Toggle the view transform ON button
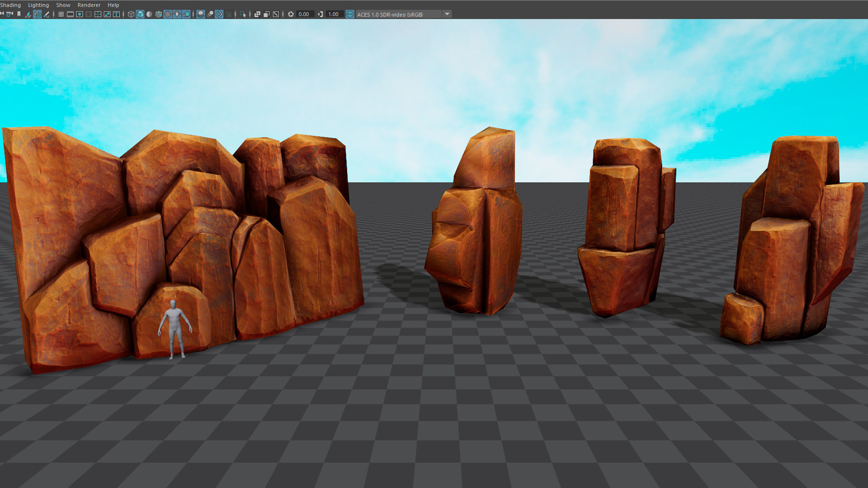 click(x=350, y=14)
